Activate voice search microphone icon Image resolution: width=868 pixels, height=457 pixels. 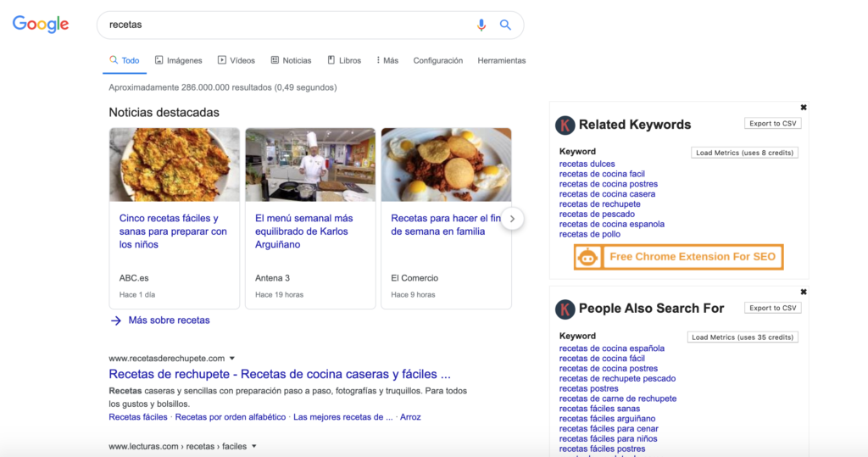(481, 25)
